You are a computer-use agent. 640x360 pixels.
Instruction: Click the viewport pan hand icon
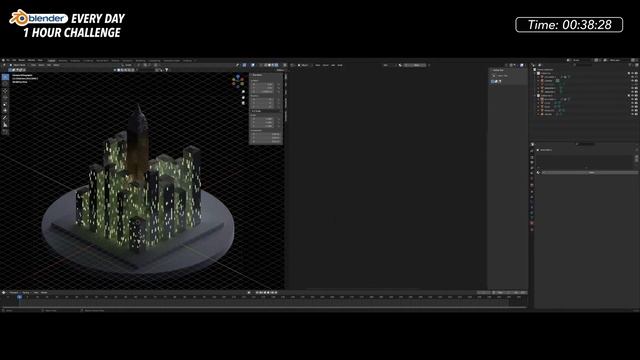click(x=243, y=98)
